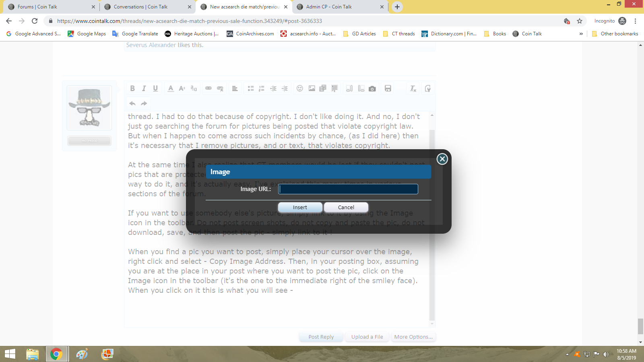Click the Incognito indicator icon
Screen dimensions: 644x362
click(x=622, y=21)
